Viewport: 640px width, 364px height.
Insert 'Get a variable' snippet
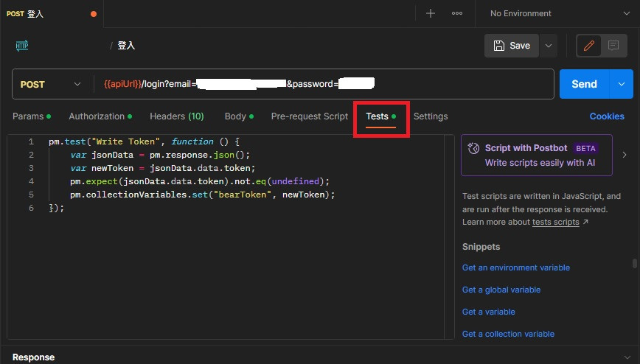click(x=489, y=312)
